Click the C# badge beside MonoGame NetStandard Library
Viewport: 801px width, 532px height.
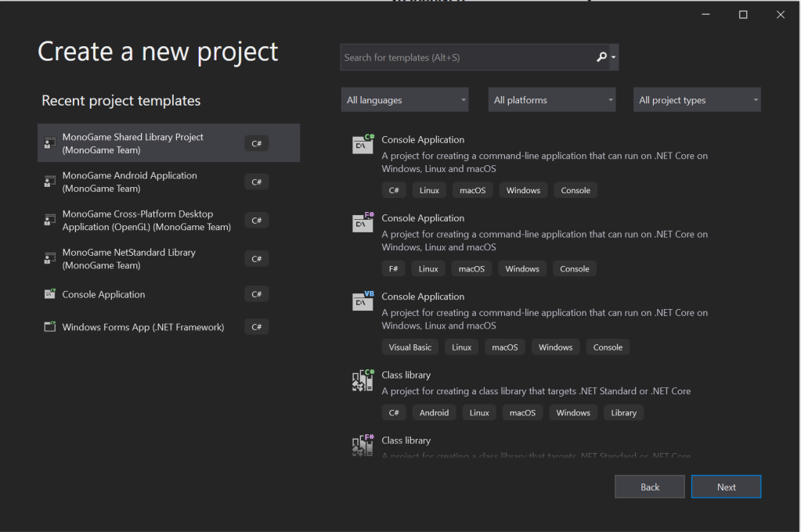(257, 258)
